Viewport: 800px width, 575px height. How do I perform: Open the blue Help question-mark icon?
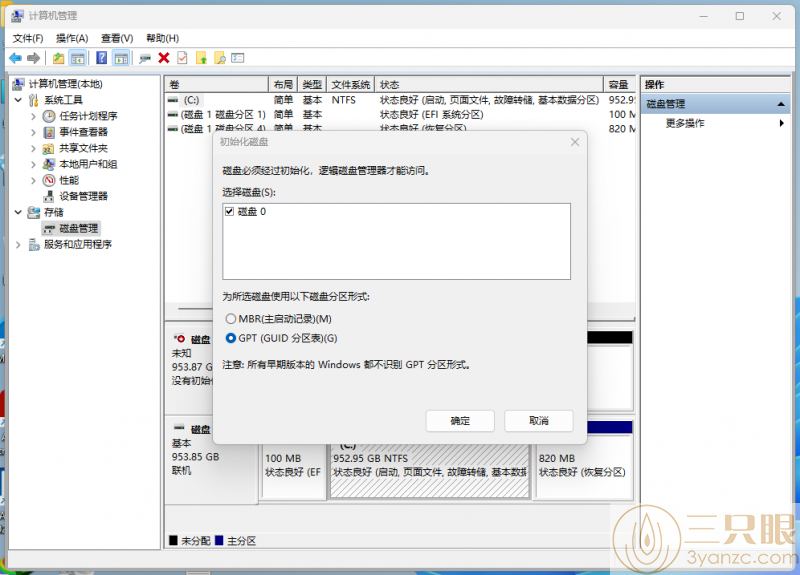pyautogui.click(x=102, y=58)
